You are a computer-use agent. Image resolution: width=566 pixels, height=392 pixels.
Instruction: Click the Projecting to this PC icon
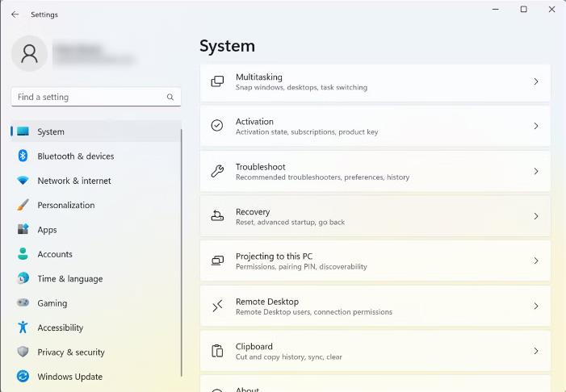tap(217, 261)
